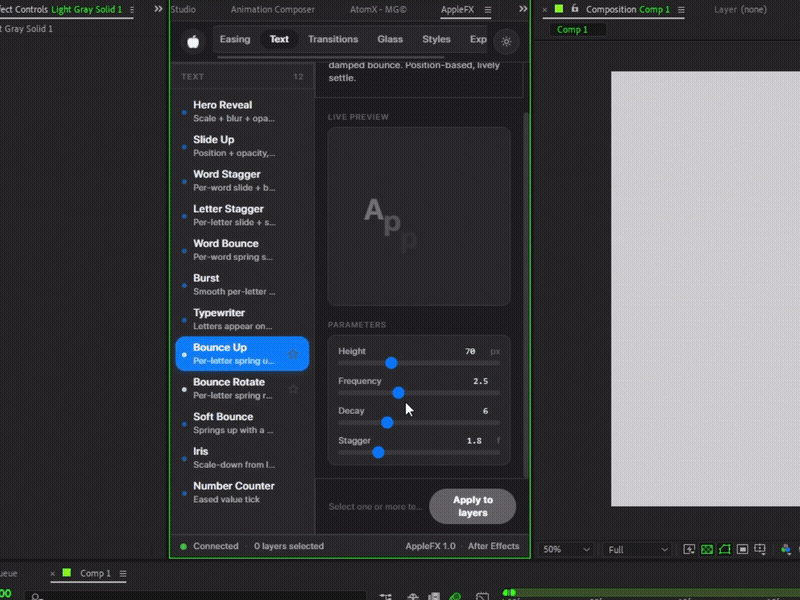Open the AppleFX panel hamburger menu
This screenshot has width=800, height=600.
tap(488, 10)
